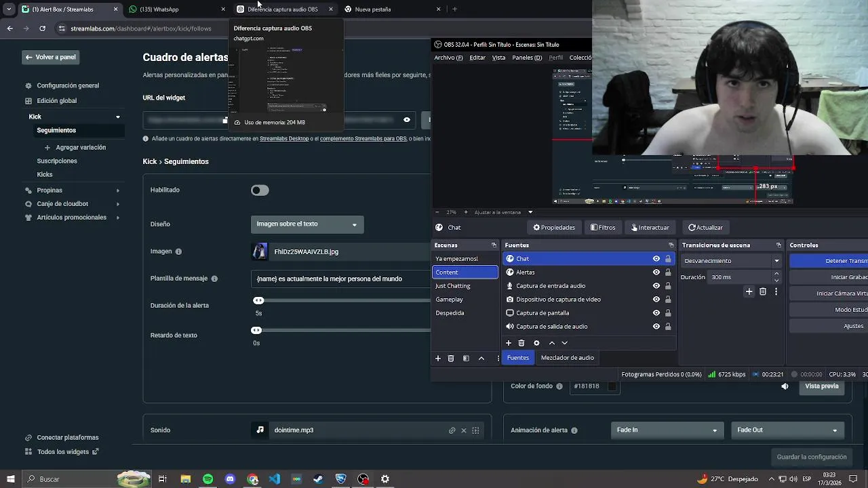Screen dimensions: 868x488
Task: Switch to Mezclador de audio tab
Action: click(568, 358)
